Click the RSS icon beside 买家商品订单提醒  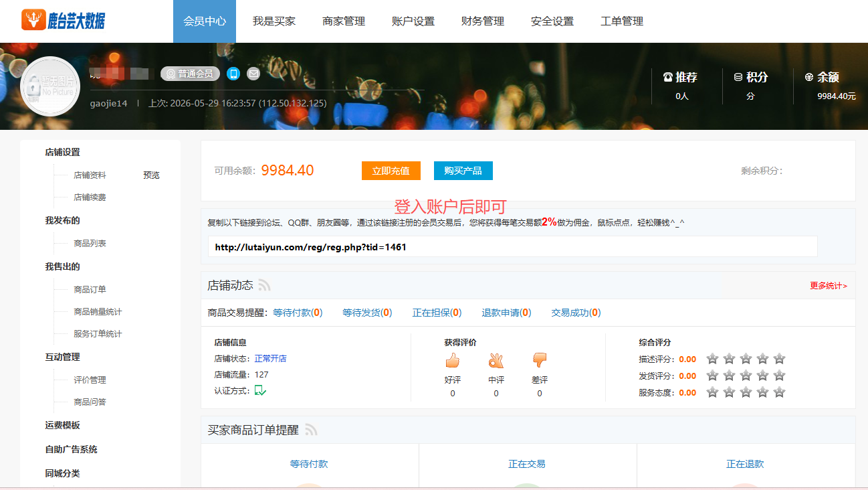pos(311,430)
